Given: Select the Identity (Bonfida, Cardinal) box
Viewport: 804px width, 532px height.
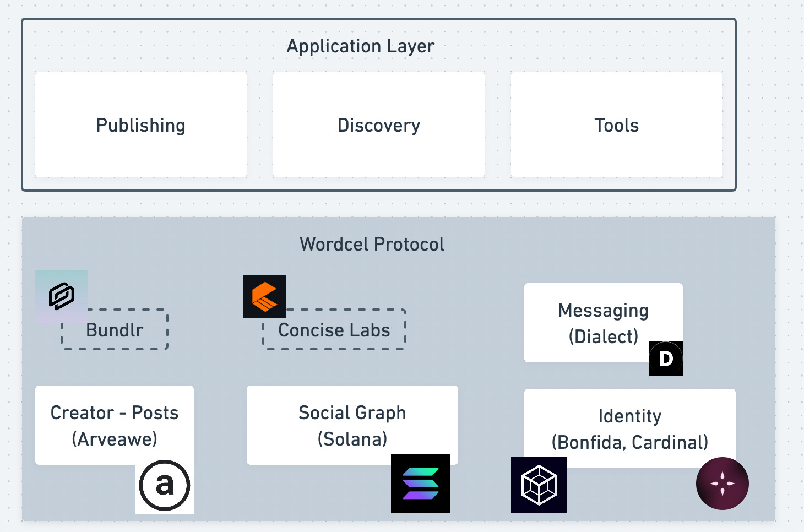Looking at the screenshot, I should [630, 428].
